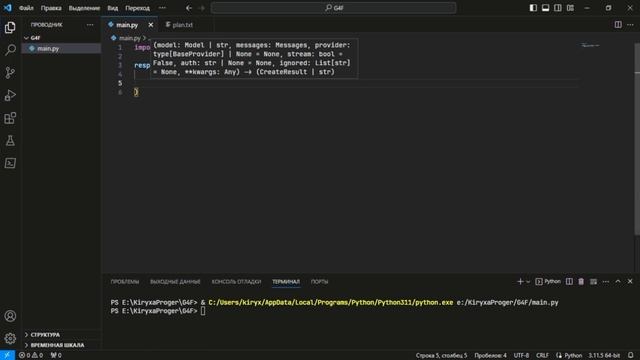Open the Customize Layout icon
The image size is (640, 360).
point(570,8)
